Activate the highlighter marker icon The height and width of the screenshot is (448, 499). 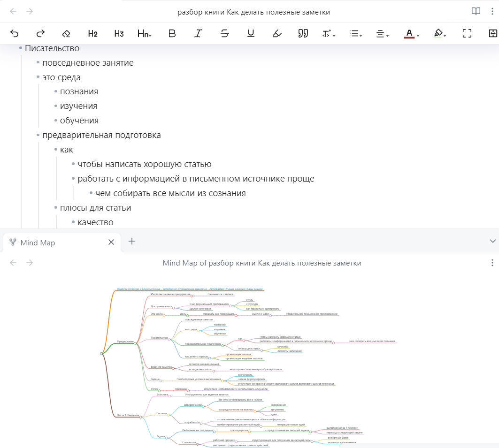276,33
